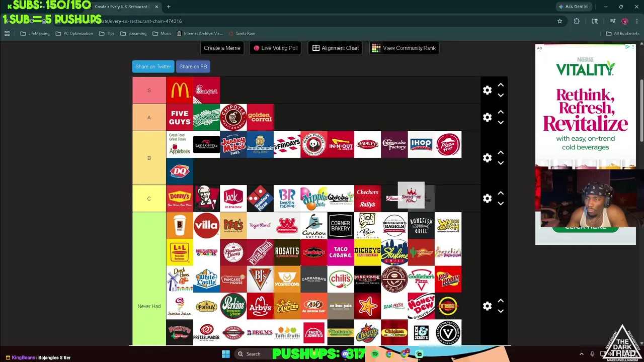Click the Red Lobster logo tile
This screenshot has height=362, width=644.
pos(206,144)
